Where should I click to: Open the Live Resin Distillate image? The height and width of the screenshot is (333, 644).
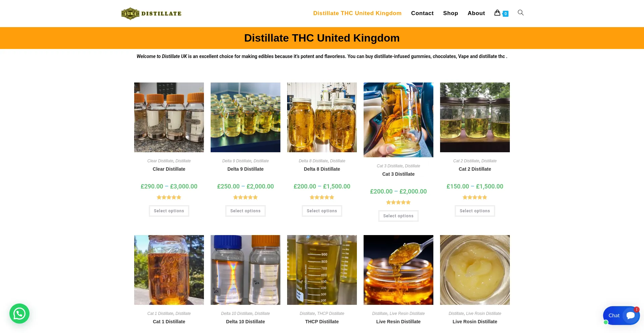pyautogui.click(x=398, y=270)
